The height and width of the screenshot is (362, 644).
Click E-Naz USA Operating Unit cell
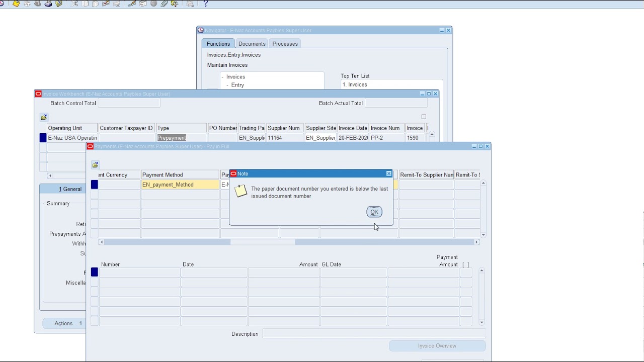point(72,138)
